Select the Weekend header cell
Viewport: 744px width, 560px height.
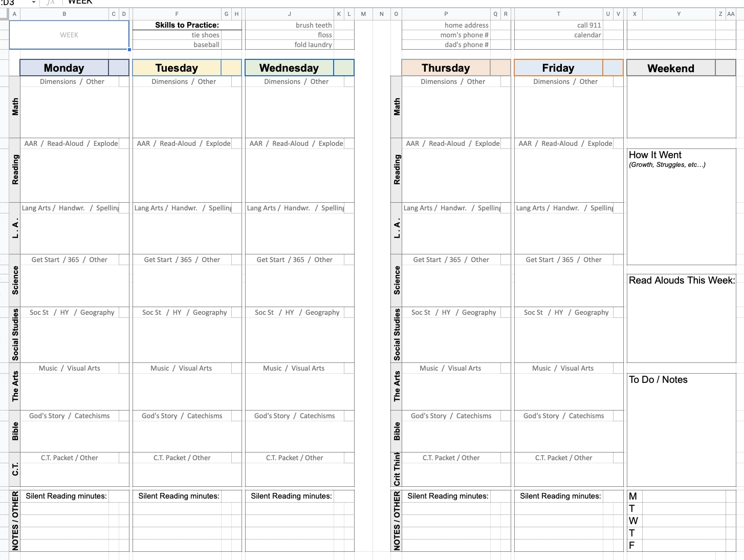[671, 68]
